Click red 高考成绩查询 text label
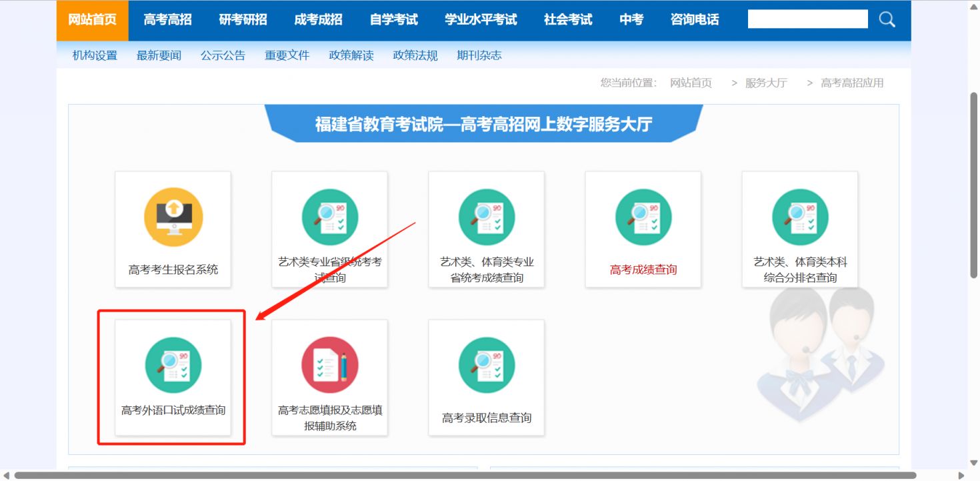Viewport: 980px width, 481px height. click(x=643, y=270)
